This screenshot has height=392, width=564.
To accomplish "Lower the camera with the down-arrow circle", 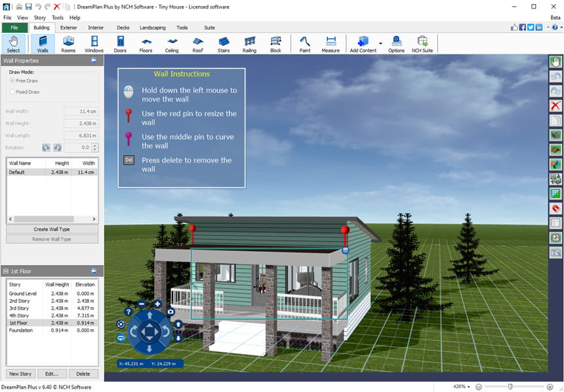I will tap(178, 338).
